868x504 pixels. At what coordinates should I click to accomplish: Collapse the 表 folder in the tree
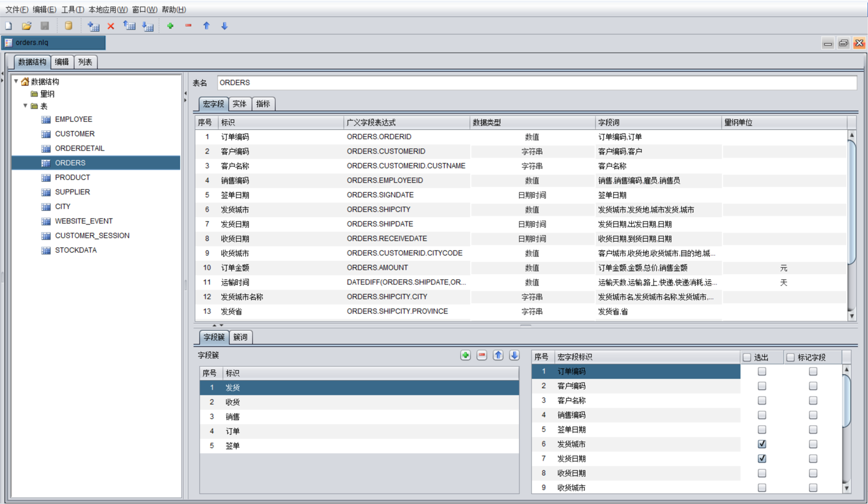(x=25, y=106)
